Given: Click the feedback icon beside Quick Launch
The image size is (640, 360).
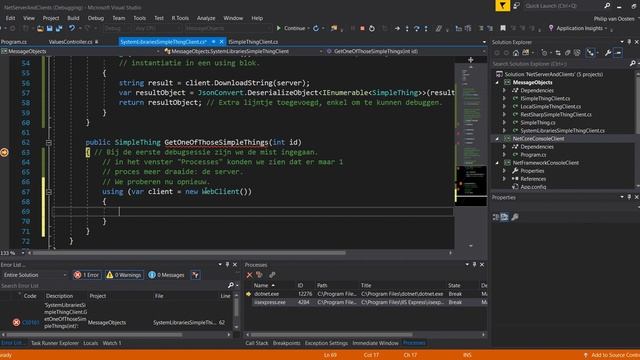Looking at the screenshot, I should 516,6.
